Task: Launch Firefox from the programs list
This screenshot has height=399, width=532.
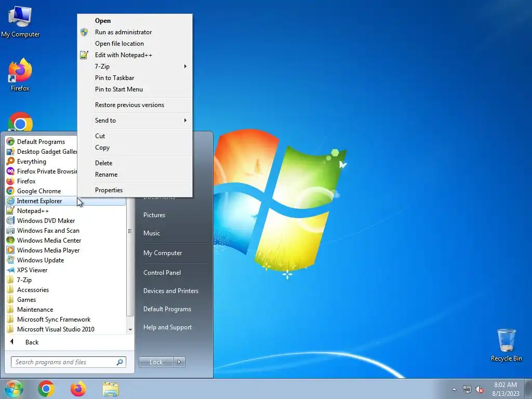Action: tap(42, 181)
